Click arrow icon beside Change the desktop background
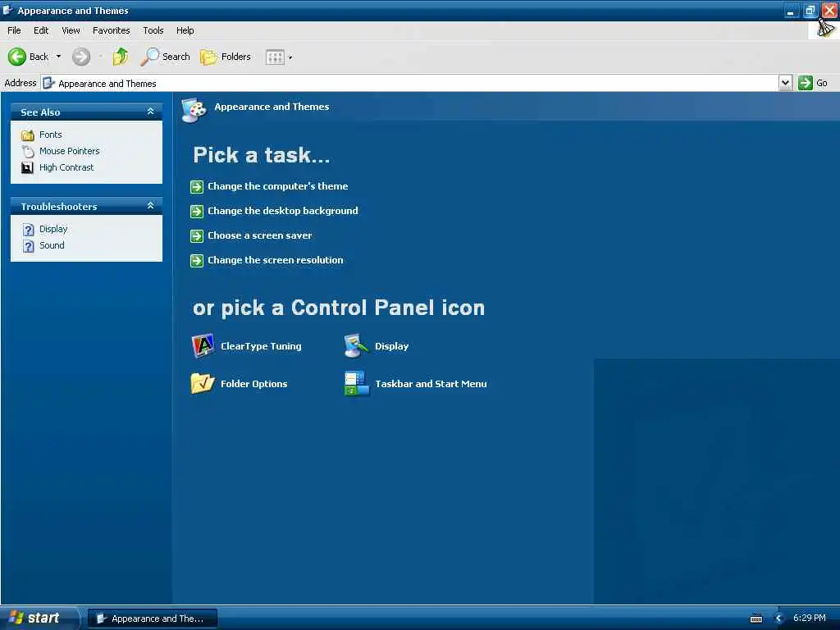 (197, 211)
